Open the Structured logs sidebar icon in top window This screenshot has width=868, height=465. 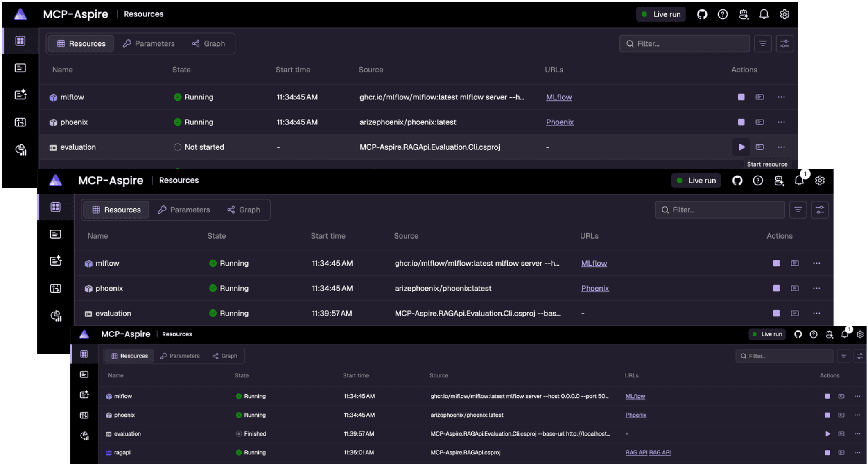(20, 95)
